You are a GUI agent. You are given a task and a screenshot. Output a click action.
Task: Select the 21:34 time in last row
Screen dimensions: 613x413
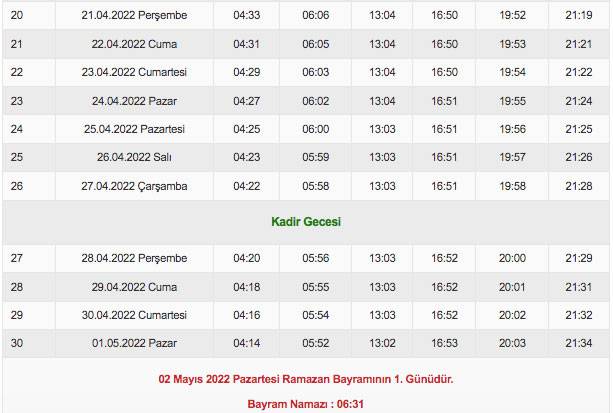tap(579, 343)
